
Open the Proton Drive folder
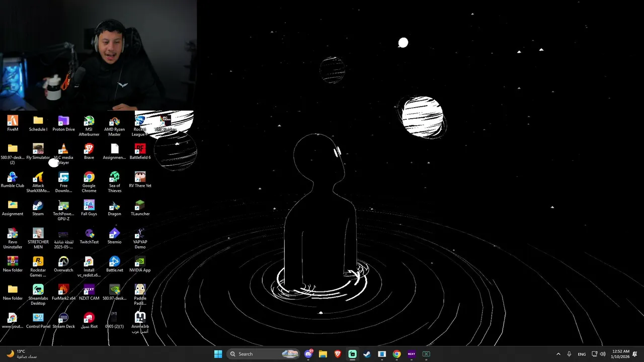pyautogui.click(x=63, y=124)
